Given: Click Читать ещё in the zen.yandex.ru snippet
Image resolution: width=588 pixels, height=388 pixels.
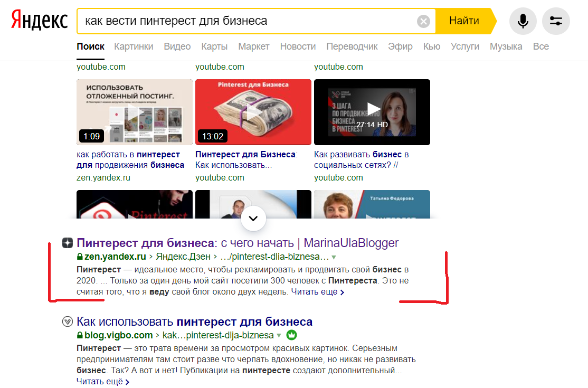Looking at the screenshot, I should coord(318,291).
